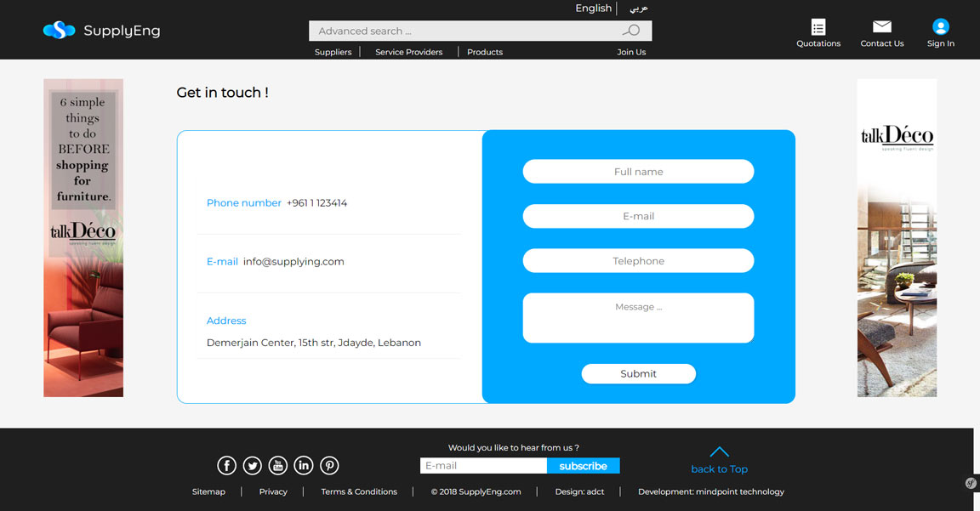This screenshot has width=980, height=511.
Task: Click the SupplyEng logo icon
Action: 59,31
